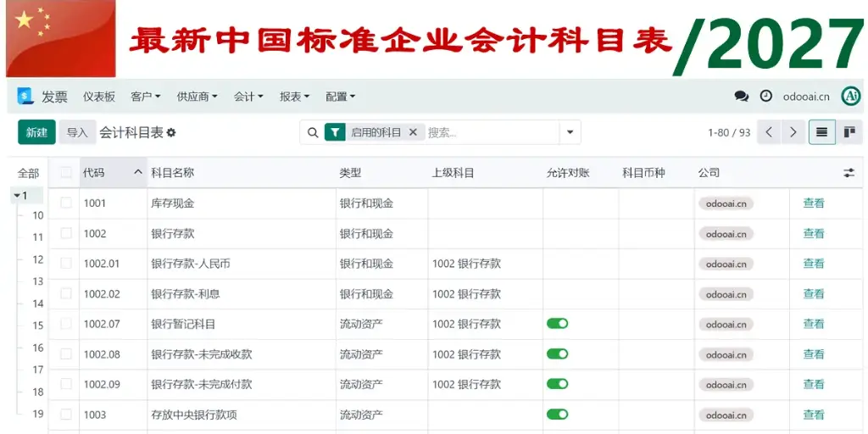Click 查看 for 银行存款-人民币 row
This screenshot has height=434, width=868.
pos(814,263)
